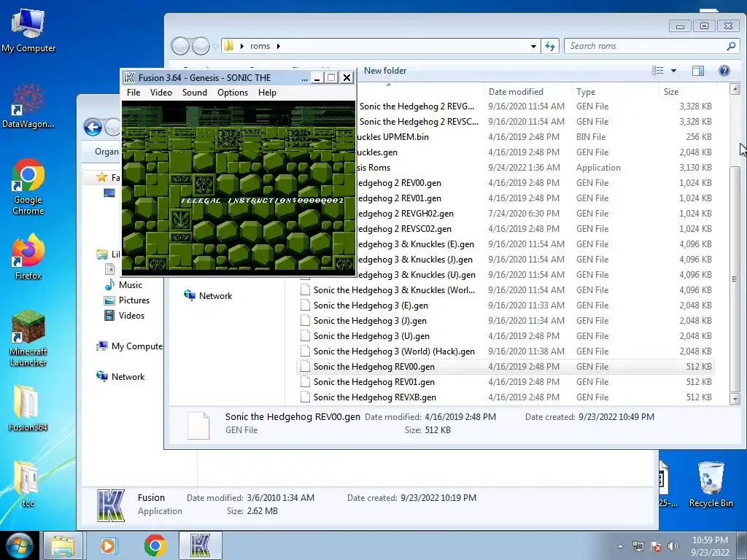Launch Firefox from desktop

(28, 256)
